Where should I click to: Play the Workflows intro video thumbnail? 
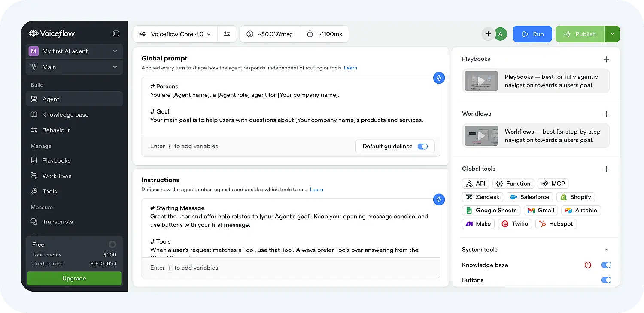[481, 135]
